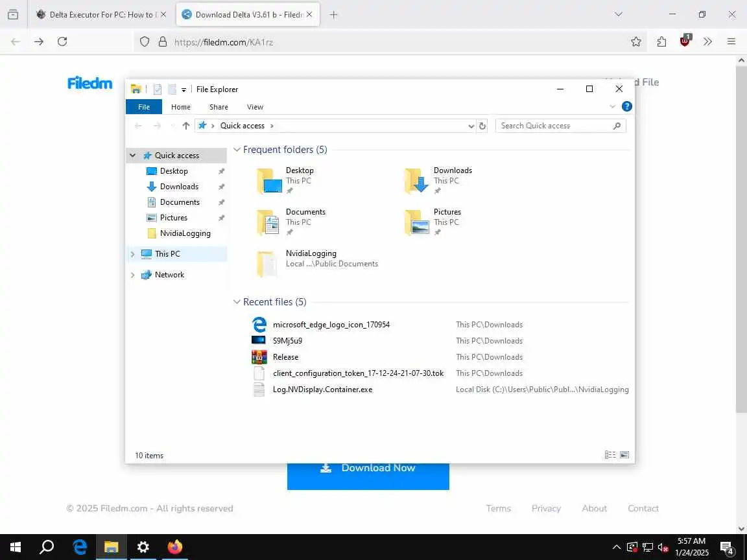Open the Contact footer link
The image size is (747, 560).
coord(643,508)
